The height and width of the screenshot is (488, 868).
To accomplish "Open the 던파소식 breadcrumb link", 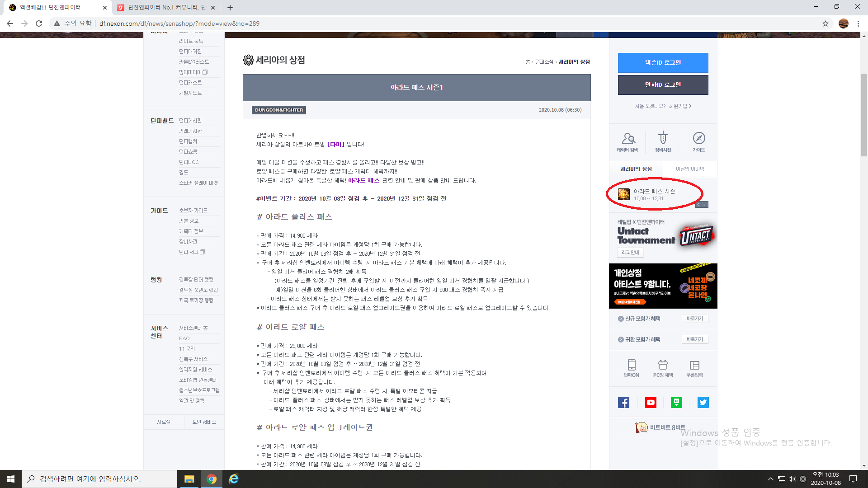I will tap(544, 62).
